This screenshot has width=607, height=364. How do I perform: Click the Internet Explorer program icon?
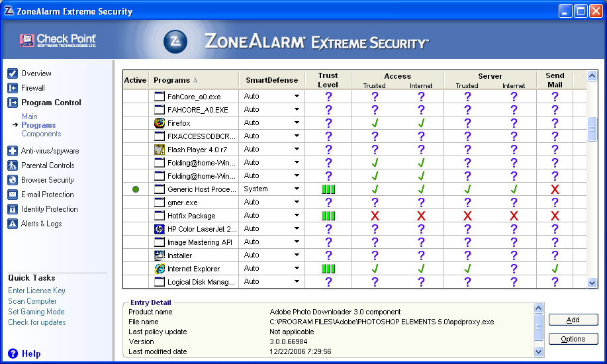(160, 269)
